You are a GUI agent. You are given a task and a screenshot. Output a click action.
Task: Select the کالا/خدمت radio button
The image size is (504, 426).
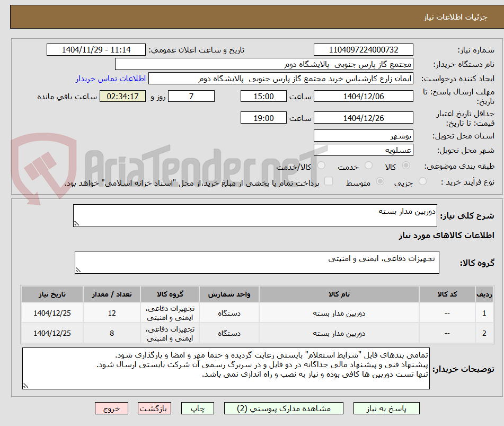click(x=321, y=166)
